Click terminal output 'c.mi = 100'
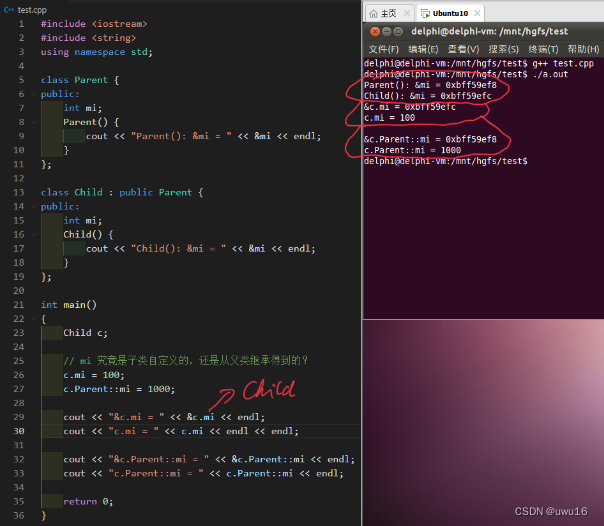 pyautogui.click(x=389, y=117)
